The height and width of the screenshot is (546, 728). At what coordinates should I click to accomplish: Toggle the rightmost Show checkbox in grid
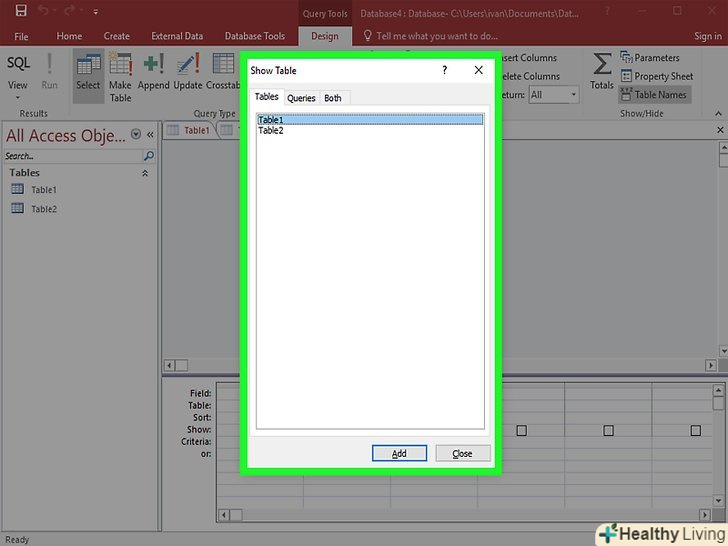[695, 430]
